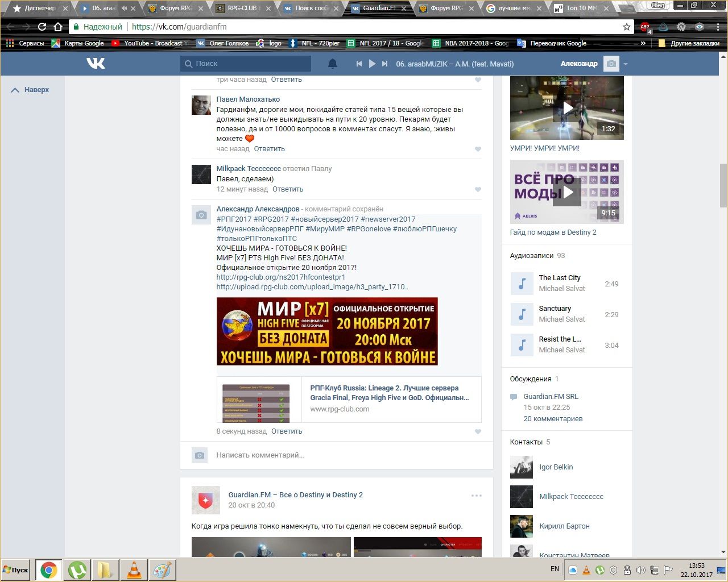Open Milkpack Tcccccccc contact in sidebar
This screenshot has width=728, height=582.
pos(571,497)
